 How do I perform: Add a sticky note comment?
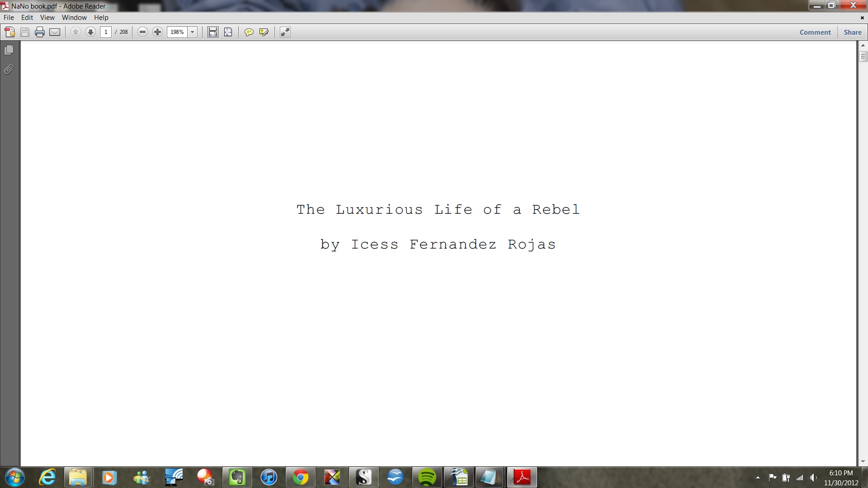coord(249,32)
